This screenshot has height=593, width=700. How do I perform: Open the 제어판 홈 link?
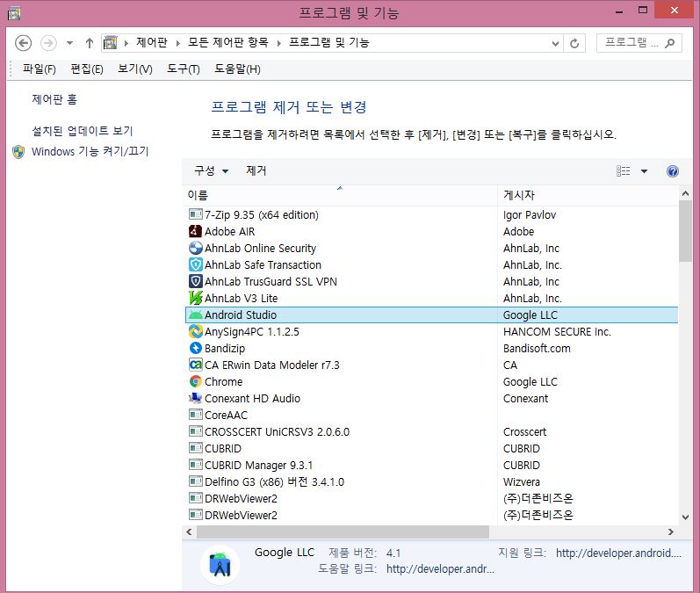[x=54, y=99]
